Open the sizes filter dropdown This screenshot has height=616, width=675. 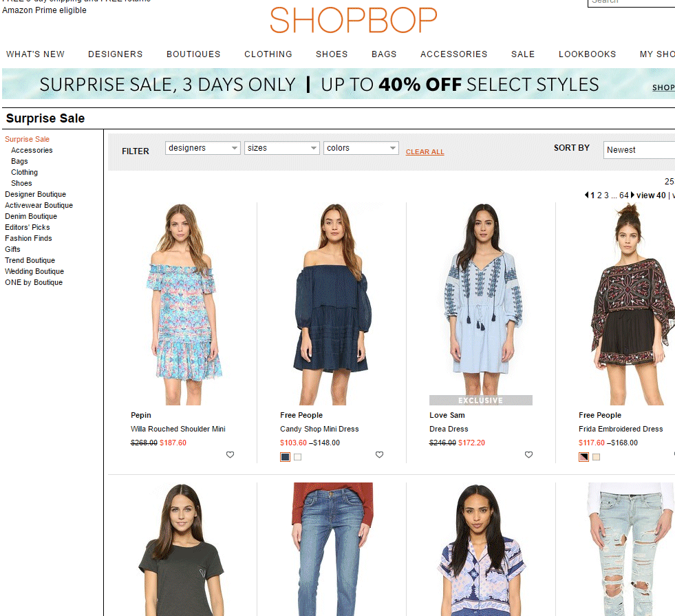(x=281, y=148)
